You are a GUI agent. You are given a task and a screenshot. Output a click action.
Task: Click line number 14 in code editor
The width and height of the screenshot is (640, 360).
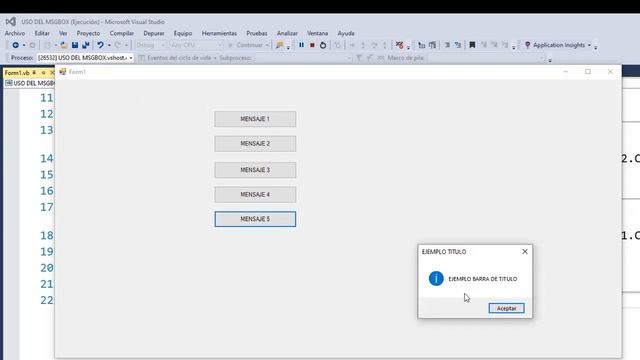[x=47, y=158]
